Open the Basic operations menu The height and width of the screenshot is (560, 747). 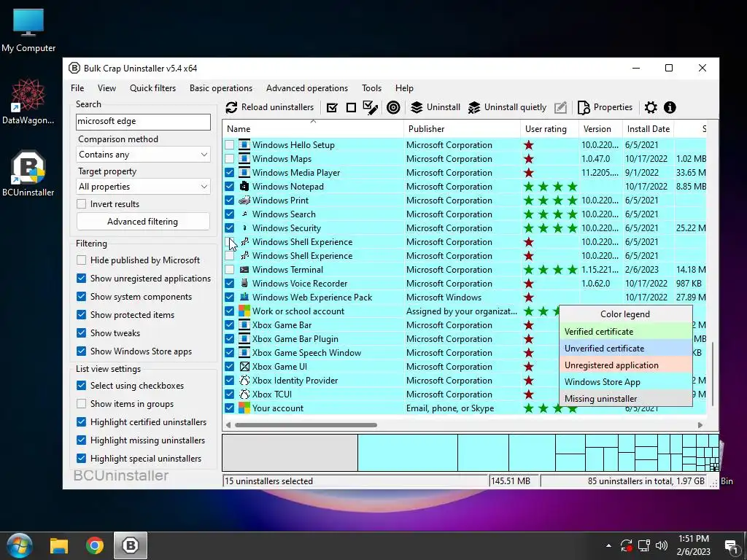(221, 88)
